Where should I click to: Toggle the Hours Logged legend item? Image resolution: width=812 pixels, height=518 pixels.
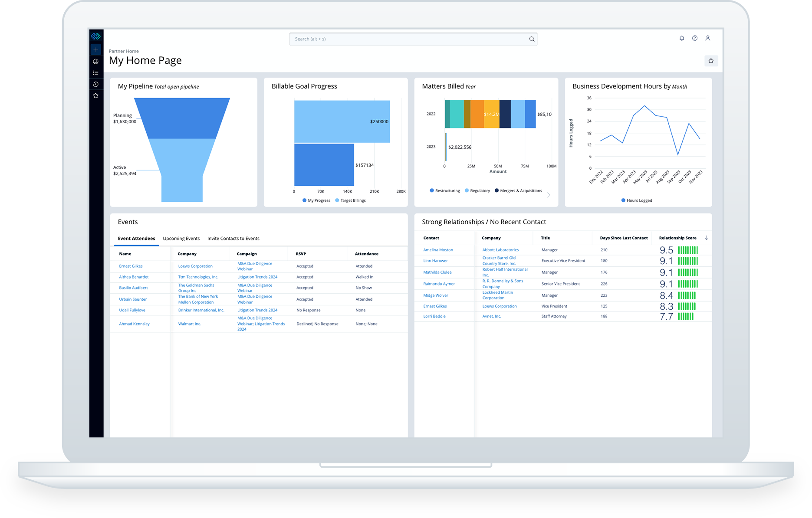pos(636,200)
